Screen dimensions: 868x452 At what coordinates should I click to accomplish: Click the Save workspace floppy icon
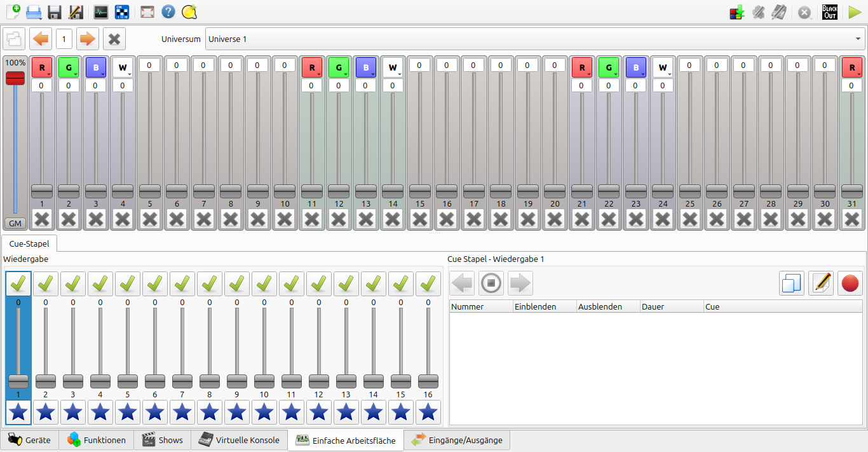[55, 11]
